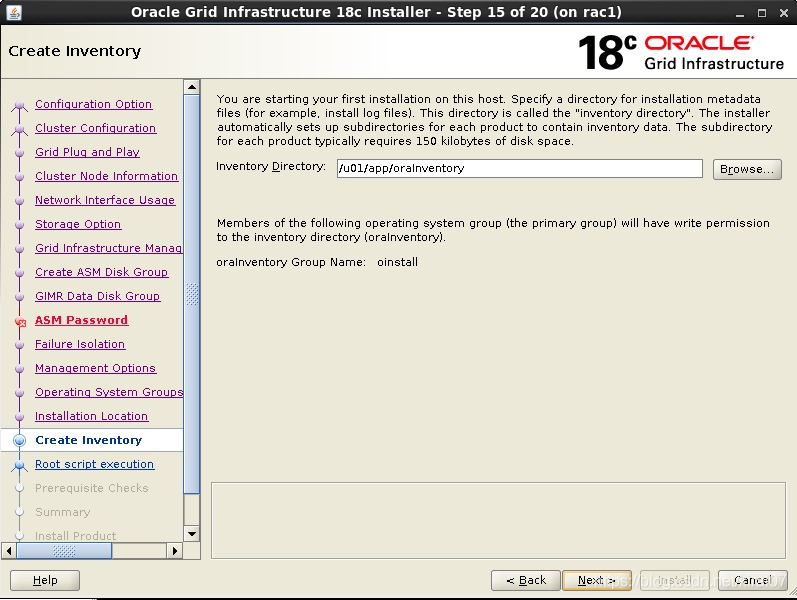Go to Failure Isolation step

[80, 344]
